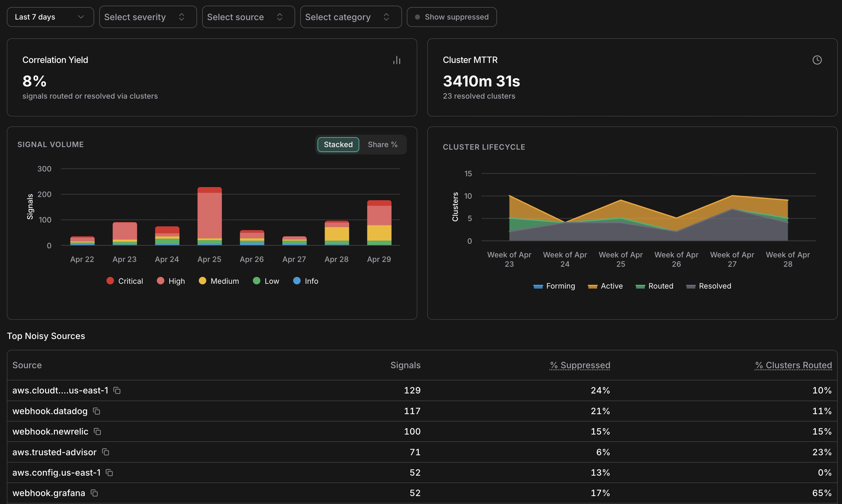
Task: Toggle Info series in Signal Volume legend
Action: point(306,281)
